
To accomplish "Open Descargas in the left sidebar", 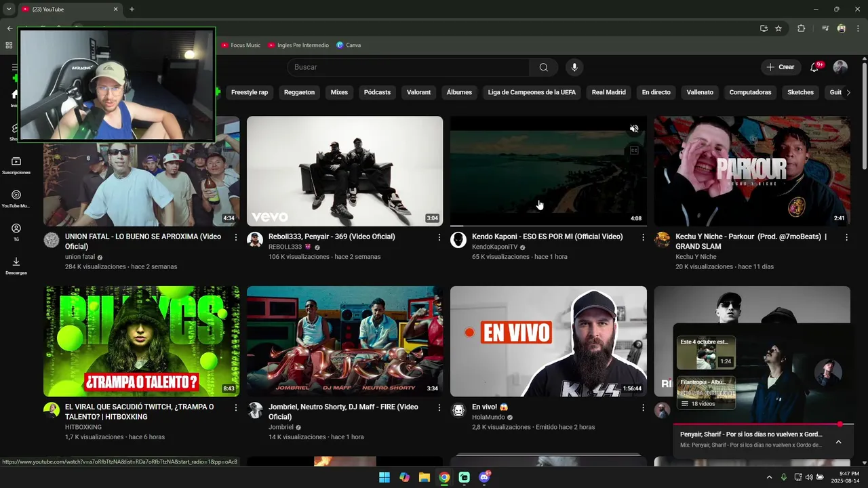I will pos(16,265).
